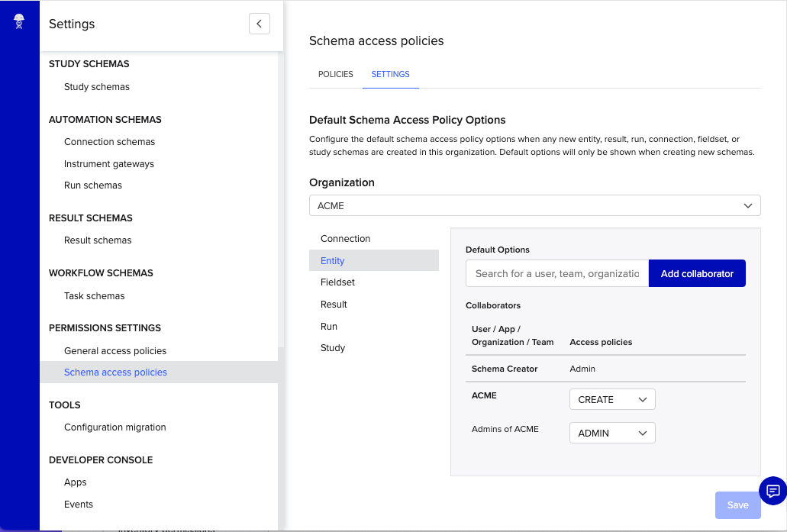Switch to the POLICIES tab
The width and height of the screenshot is (787, 532).
[335, 74]
